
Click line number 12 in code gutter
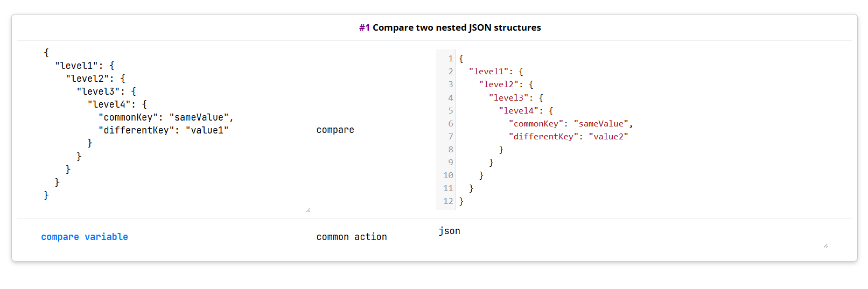coord(448,201)
